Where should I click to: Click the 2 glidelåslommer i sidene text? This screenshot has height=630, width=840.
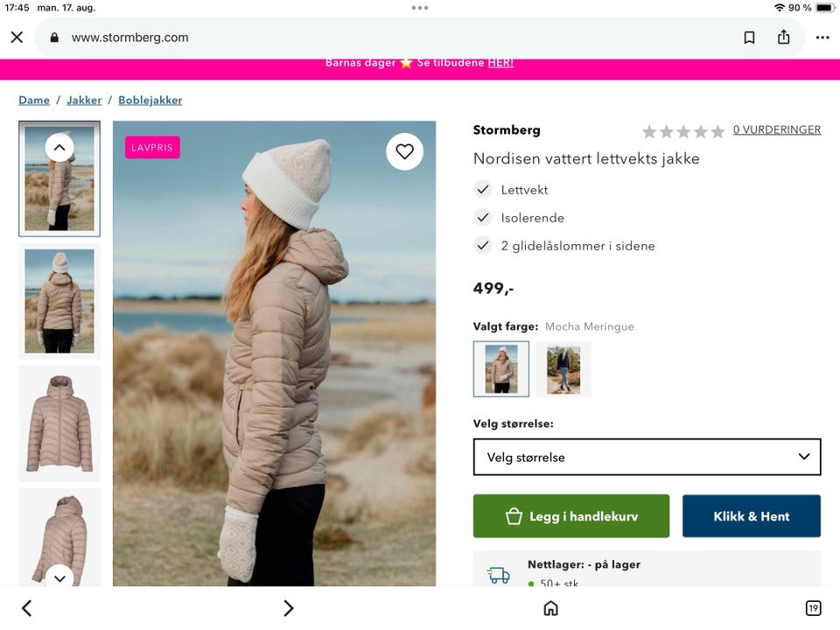tap(578, 246)
